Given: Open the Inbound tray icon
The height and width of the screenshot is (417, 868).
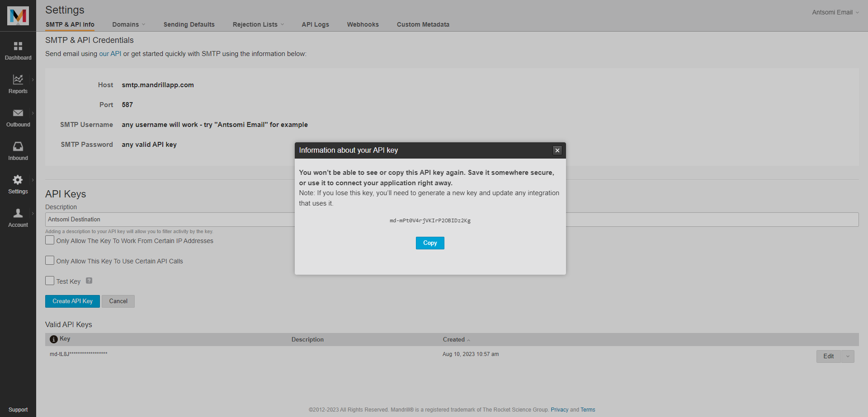Looking at the screenshot, I should 18,146.
